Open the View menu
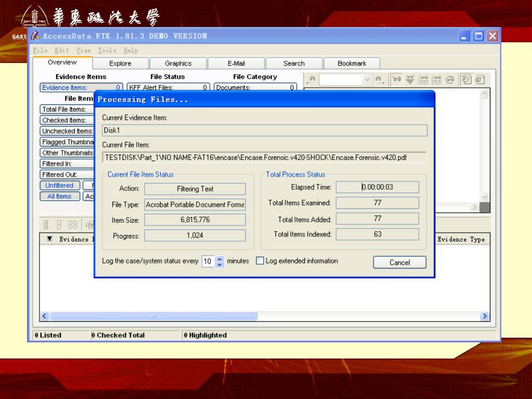The width and height of the screenshot is (532, 399). point(84,50)
